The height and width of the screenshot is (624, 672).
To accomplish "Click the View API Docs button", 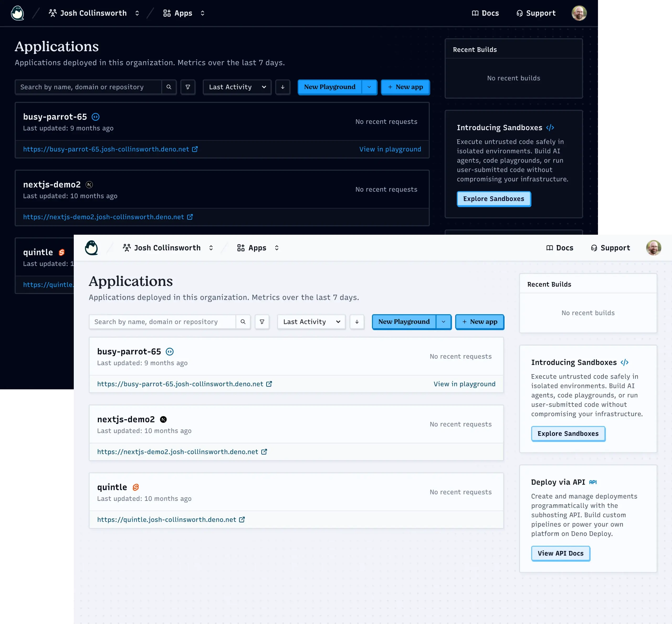I will click(560, 553).
